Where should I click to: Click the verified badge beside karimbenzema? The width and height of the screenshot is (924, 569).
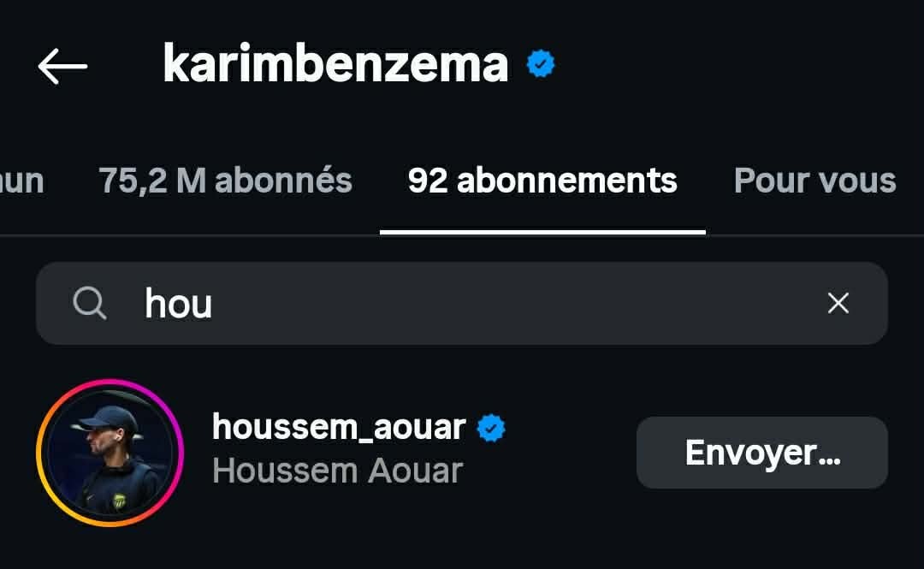click(541, 64)
